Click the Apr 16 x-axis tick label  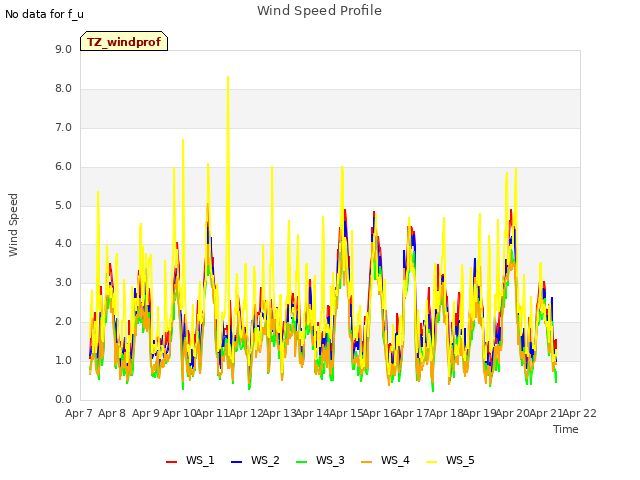tap(379, 413)
